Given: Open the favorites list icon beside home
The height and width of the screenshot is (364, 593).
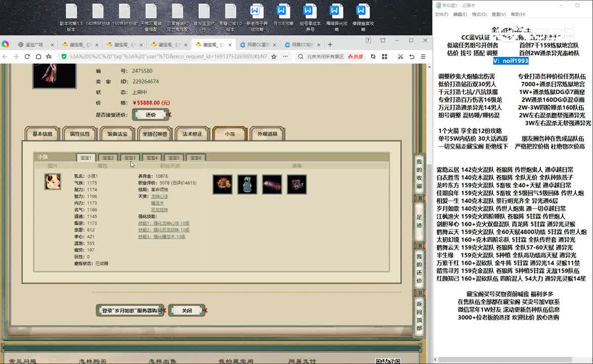Looking at the screenshot, I should click(49, 57).
